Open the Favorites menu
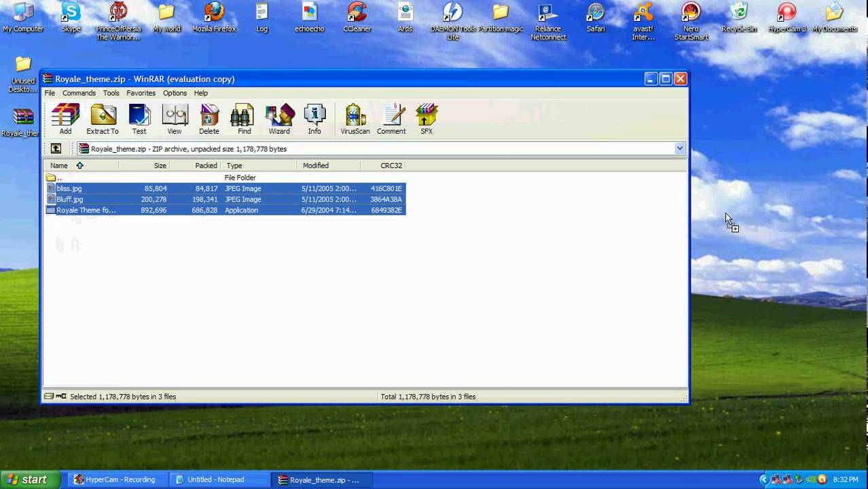This screenshot has width=868, height=489. click(141, 93)
